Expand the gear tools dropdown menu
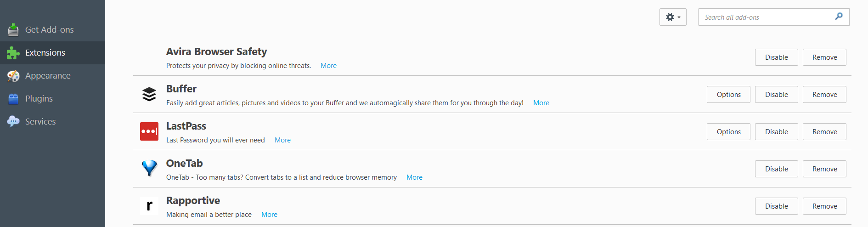Viewport: 868px width, 227px height. click(673, 17)
